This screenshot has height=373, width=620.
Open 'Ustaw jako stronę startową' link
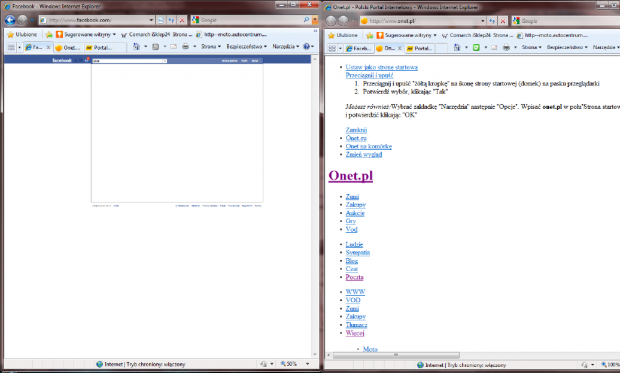pos(381,67)
